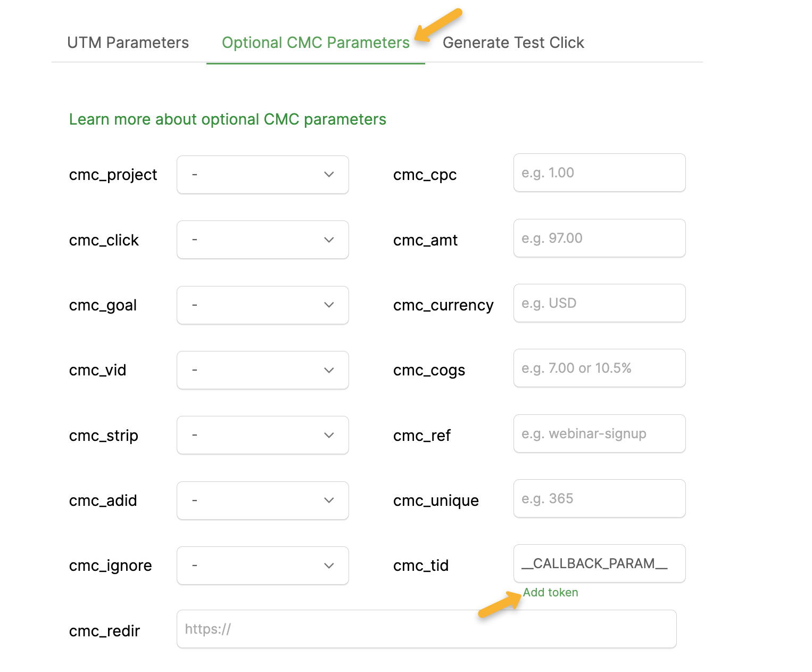The image size is (812, 672).
Task: Focus the cmc_amt input field
Action: (x=599, y=238)
